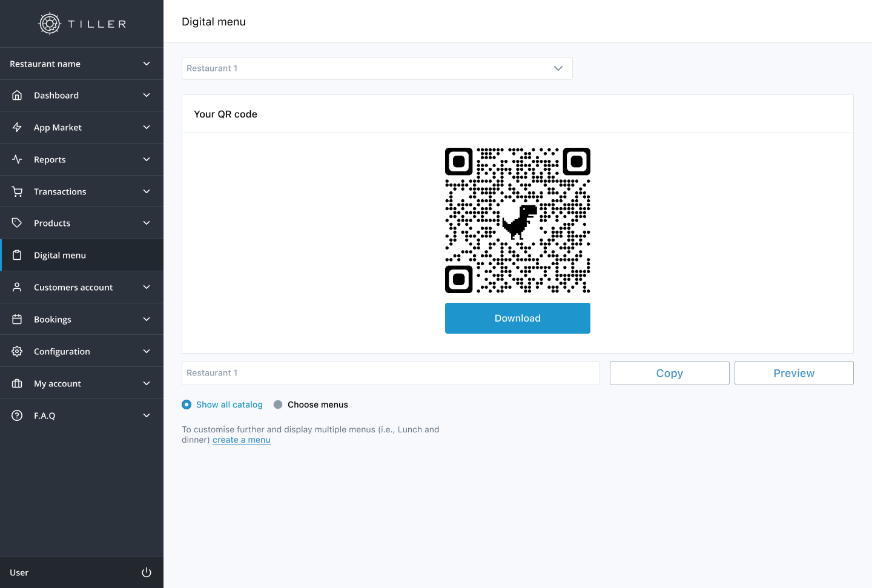872x588 pixels.
Task: Open the Bookings menu item
Action: pos(82,319)
